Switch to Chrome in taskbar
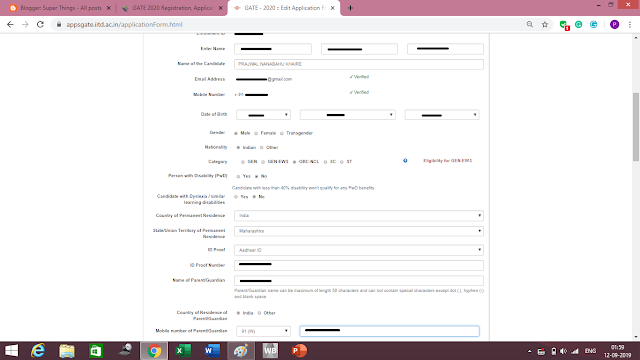The width and height of the screenshot is (640, 360). point(154,351)
